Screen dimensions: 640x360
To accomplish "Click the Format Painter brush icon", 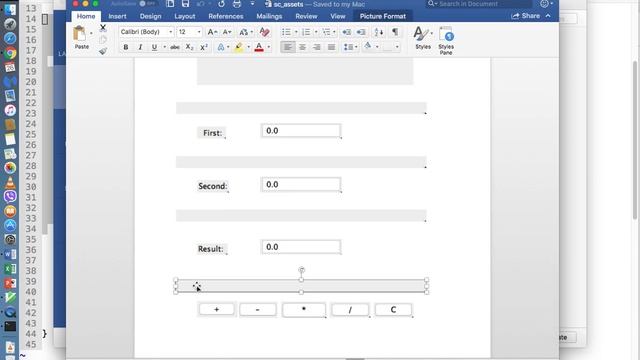I will pyautogui.click(x=103, y=51).
